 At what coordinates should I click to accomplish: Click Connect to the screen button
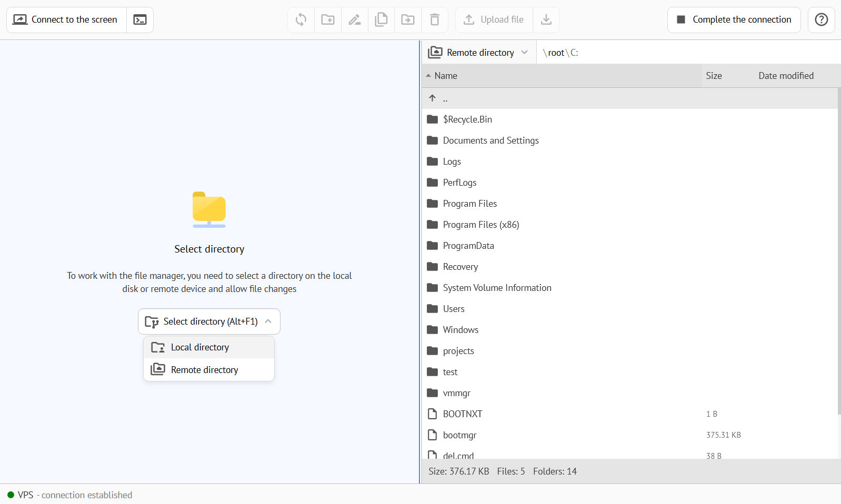click(x=66, y=20)
